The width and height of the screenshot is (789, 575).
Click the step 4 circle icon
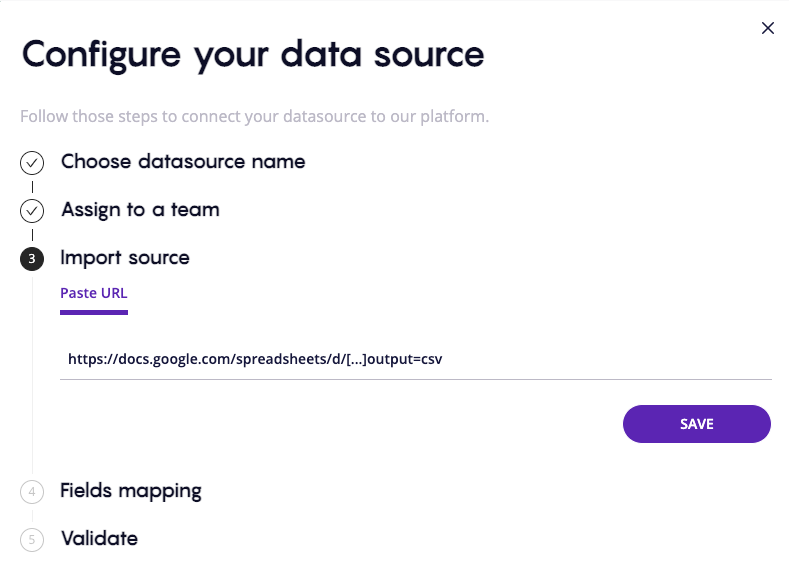32,492
